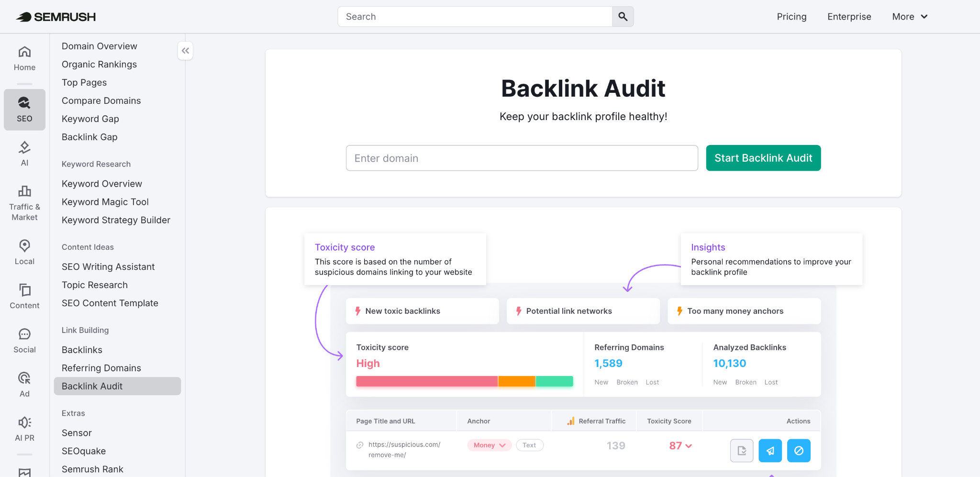
Task: Open Keyword Overview
Action: click(102, 184)
